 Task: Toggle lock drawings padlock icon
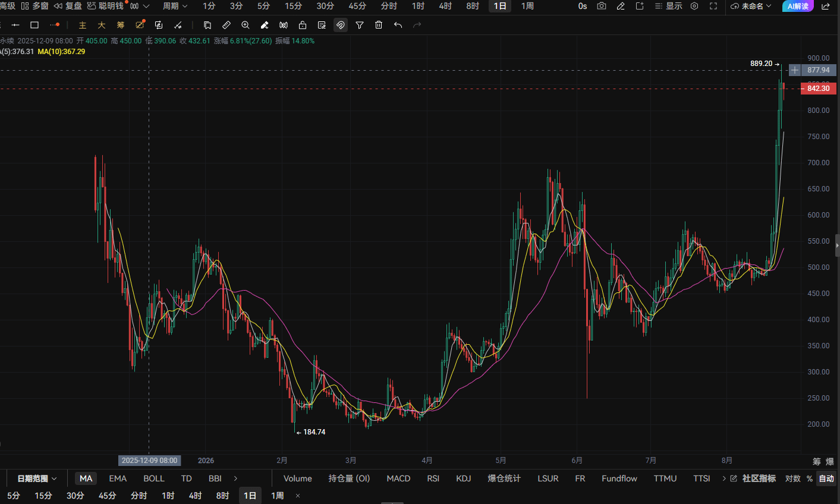coord(303,25)
